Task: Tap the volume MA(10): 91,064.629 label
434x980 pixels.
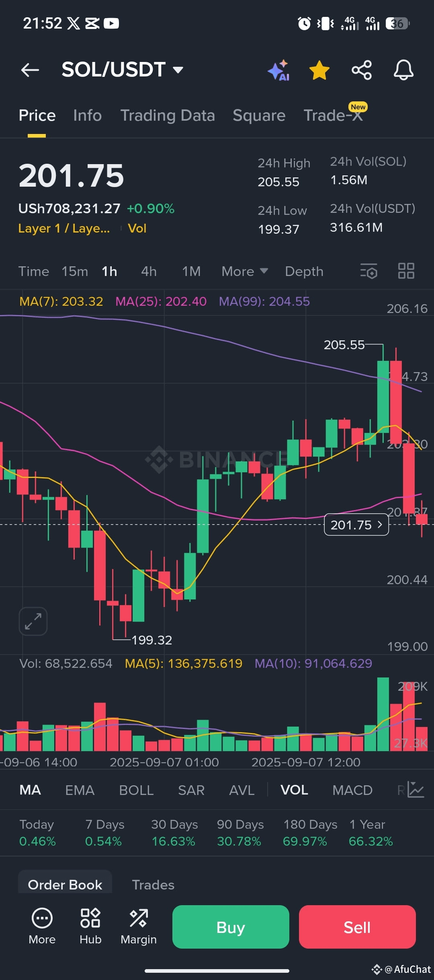Action: (313, 663)
